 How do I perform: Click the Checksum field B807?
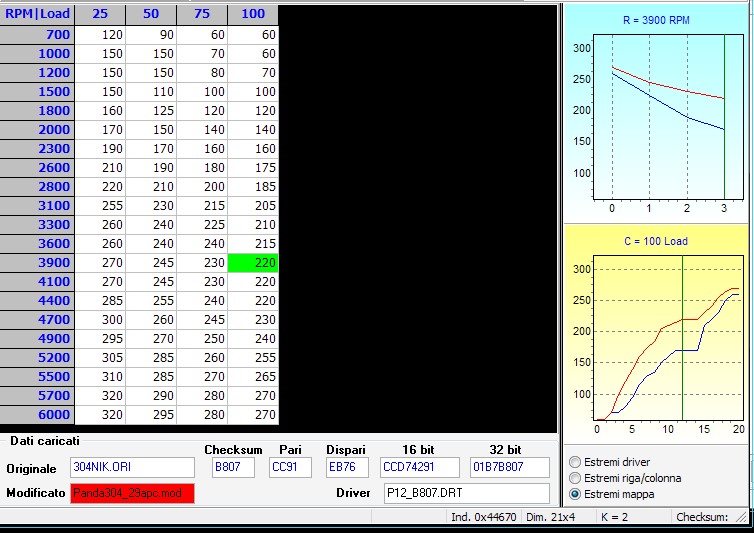[233, 467]
